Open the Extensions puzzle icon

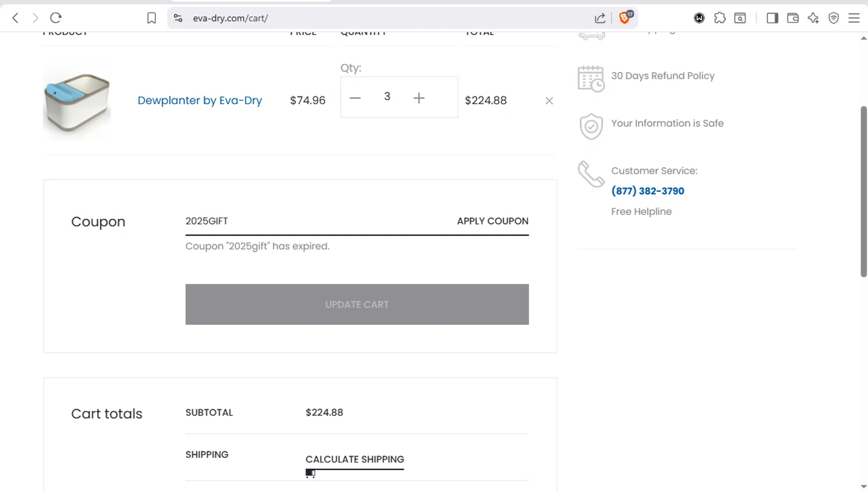[719, 18]
